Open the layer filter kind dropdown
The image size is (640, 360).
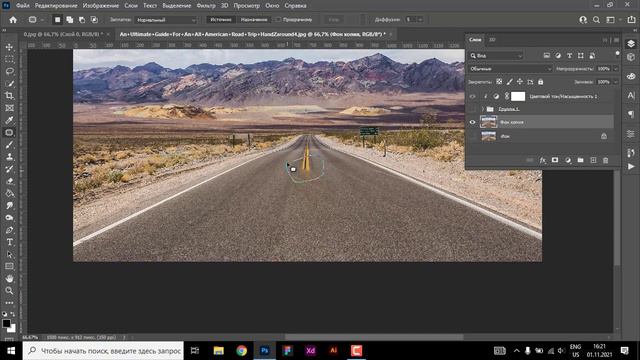[x=496, y=56]
